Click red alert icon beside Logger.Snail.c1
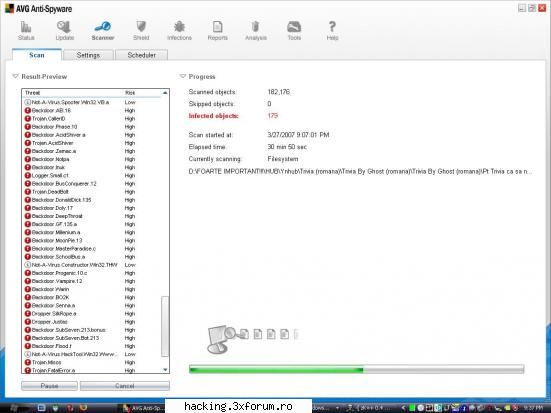551x413 pixels. click(x=27, y=175)
